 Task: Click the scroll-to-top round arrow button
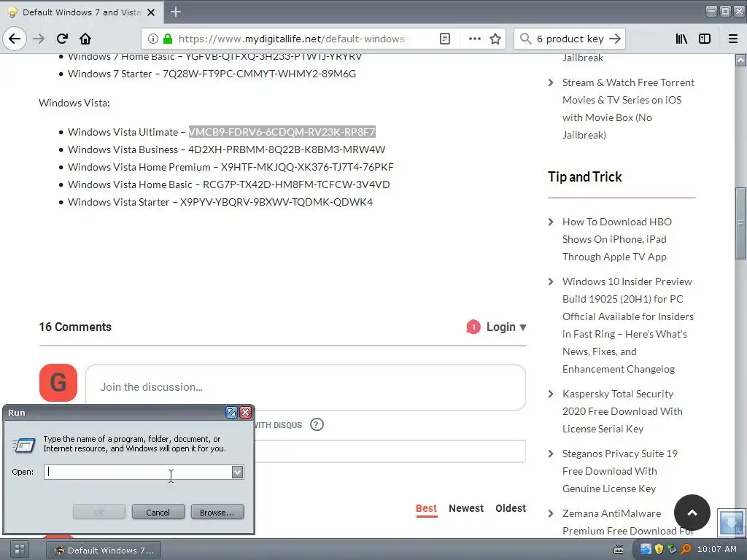pos(692,513)
